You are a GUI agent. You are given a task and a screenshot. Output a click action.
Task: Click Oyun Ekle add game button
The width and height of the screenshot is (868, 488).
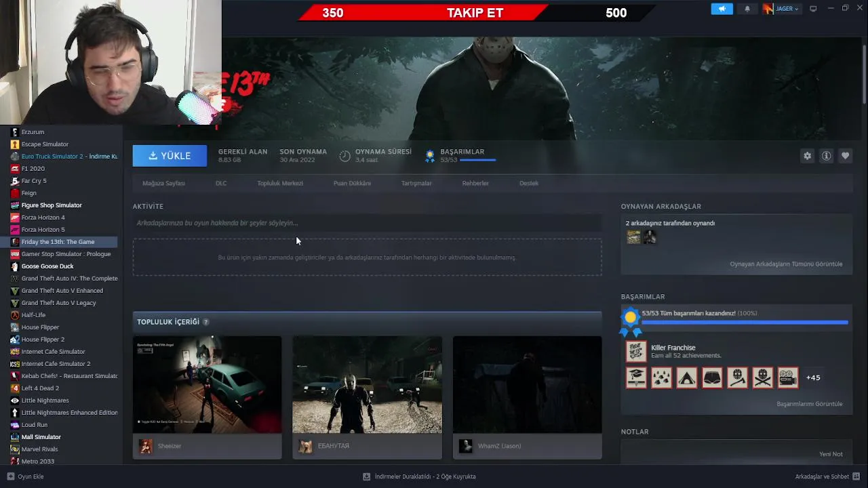point(25,476)
